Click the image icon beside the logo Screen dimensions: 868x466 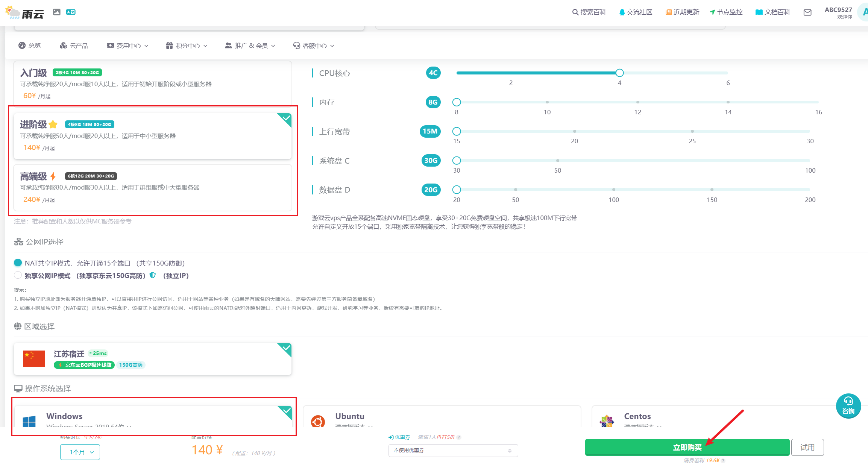point(57,12)
